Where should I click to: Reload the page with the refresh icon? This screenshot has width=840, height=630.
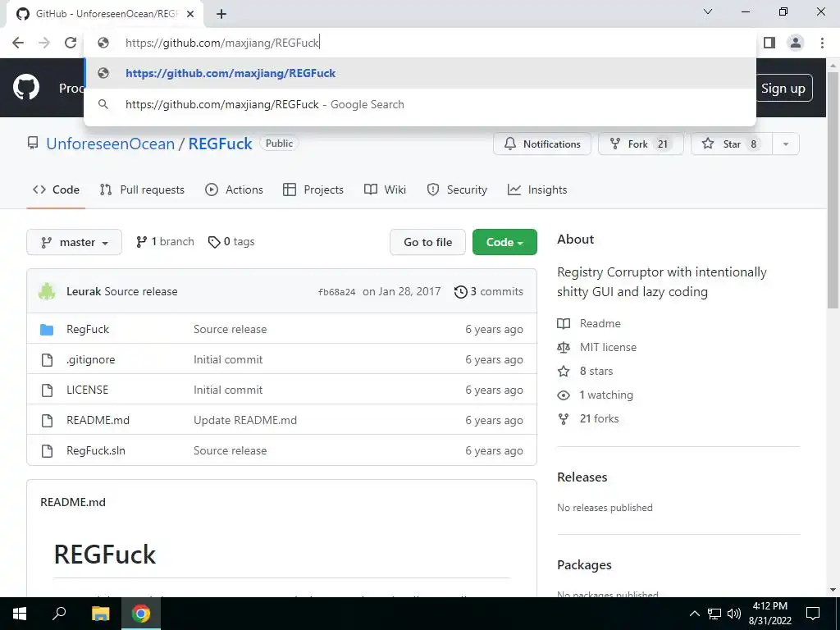pyautogui.click(x=71, y=43)
